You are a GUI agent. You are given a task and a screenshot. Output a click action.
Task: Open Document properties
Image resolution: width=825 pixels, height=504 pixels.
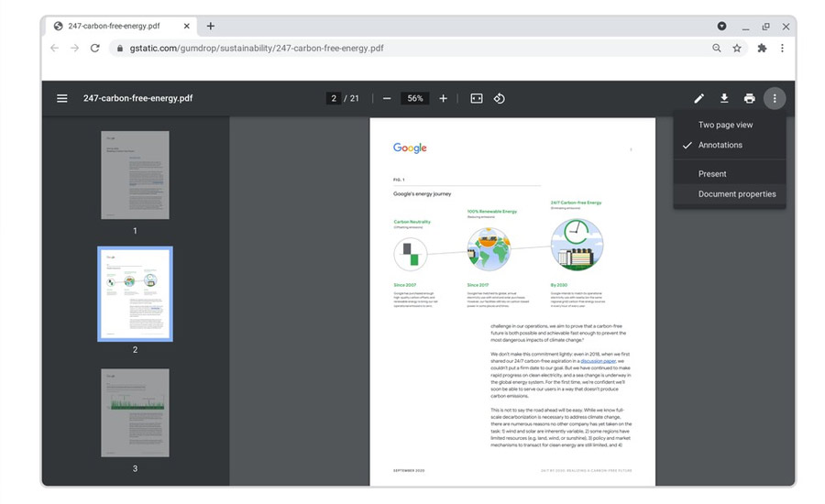[x=730, y=194]
